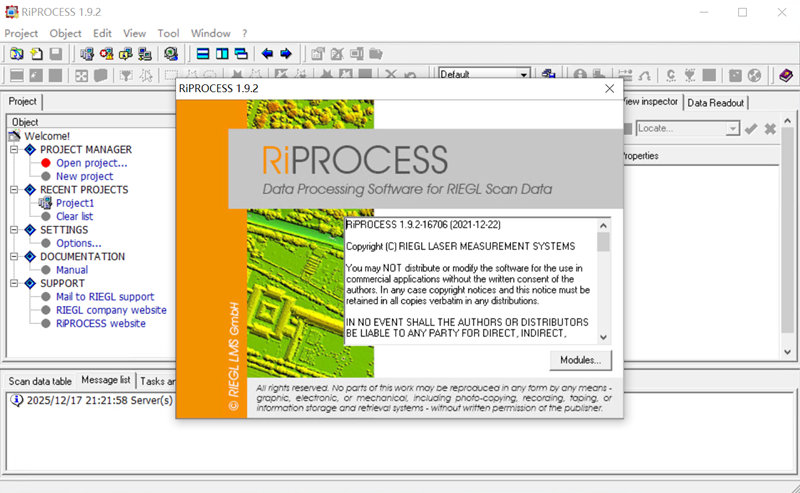This screenshot has height=493, width=800.
Task: Open the Object menu
Action: (x=65, y=33)
